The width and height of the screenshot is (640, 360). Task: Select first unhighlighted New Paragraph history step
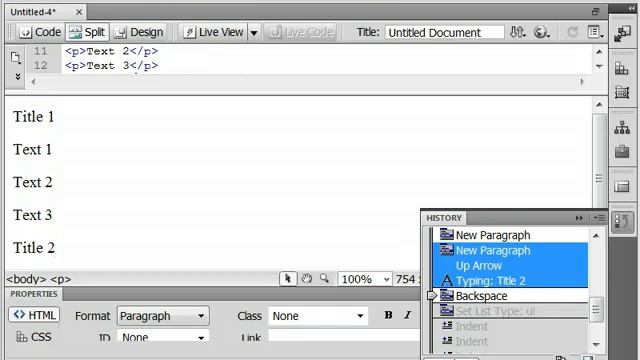pyautogui.click(x=510, y=235)
